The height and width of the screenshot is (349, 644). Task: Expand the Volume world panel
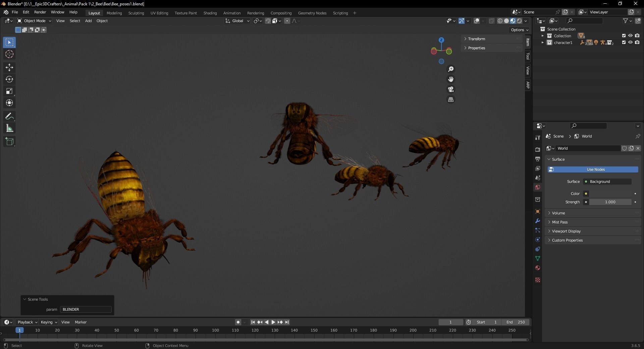(x=593, y=213)
